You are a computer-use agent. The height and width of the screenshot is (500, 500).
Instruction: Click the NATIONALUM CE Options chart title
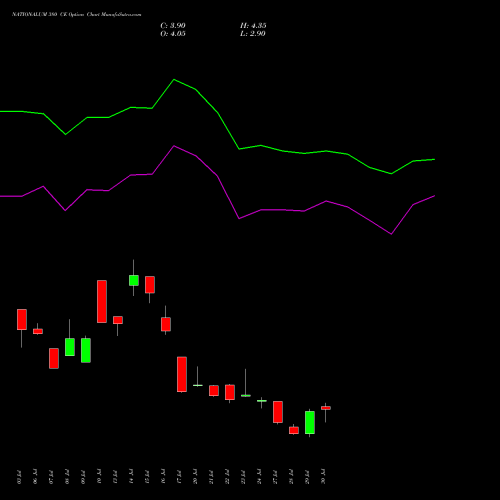coord(76,15)
